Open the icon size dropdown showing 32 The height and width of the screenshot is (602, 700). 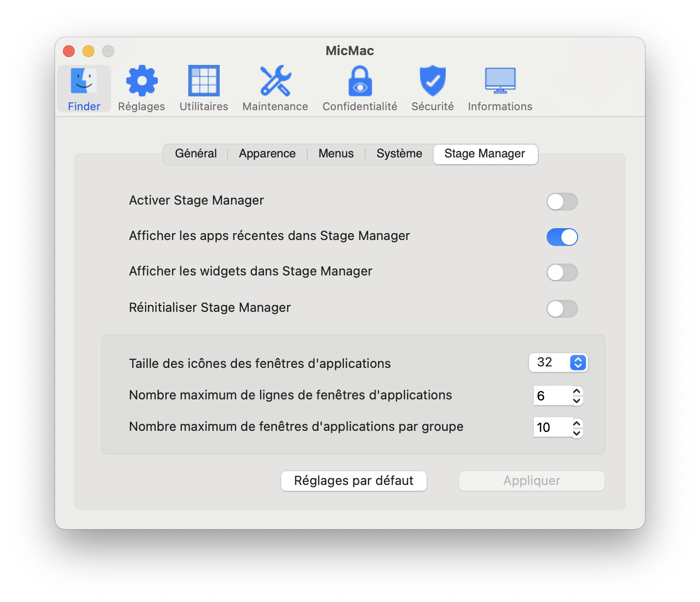[x=558, y=362]
